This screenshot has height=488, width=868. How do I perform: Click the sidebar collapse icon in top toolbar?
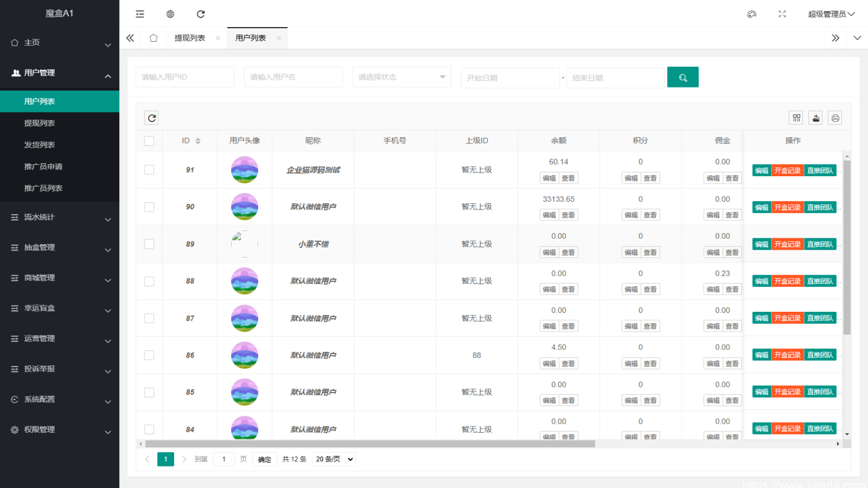tap(140, 14)
